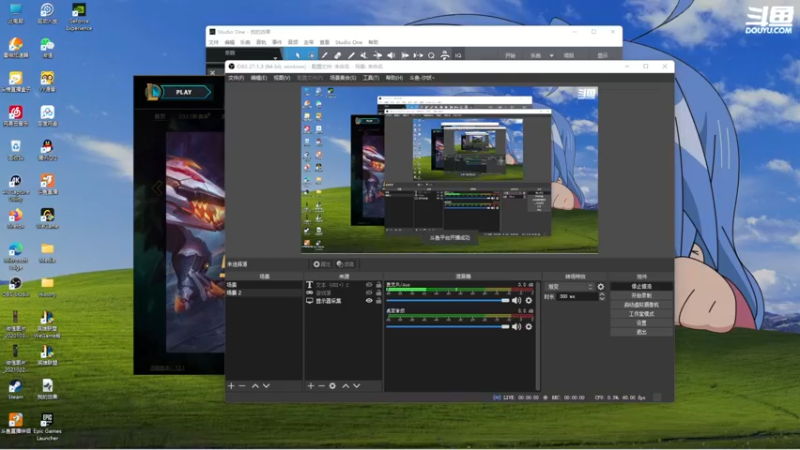Select the Eraser tool in Studio One toolbar
800x450 pixels.
338,55
